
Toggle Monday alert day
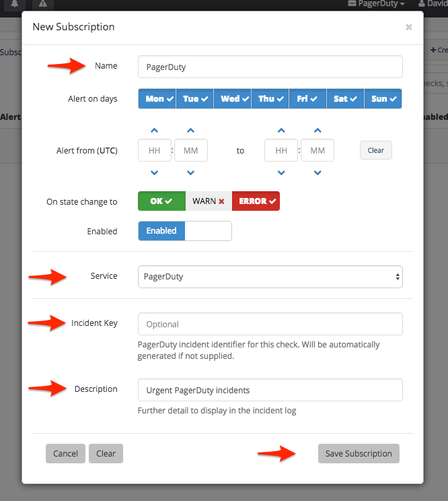click(157, 99)
